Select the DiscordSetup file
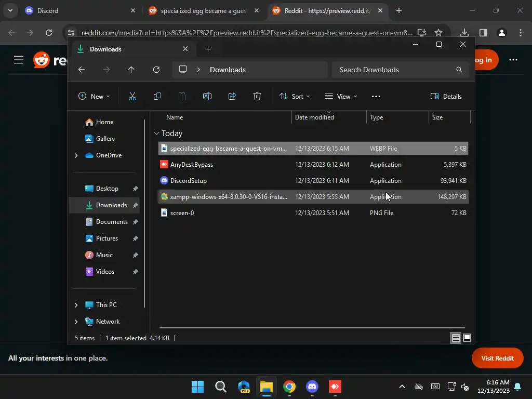 313,181
